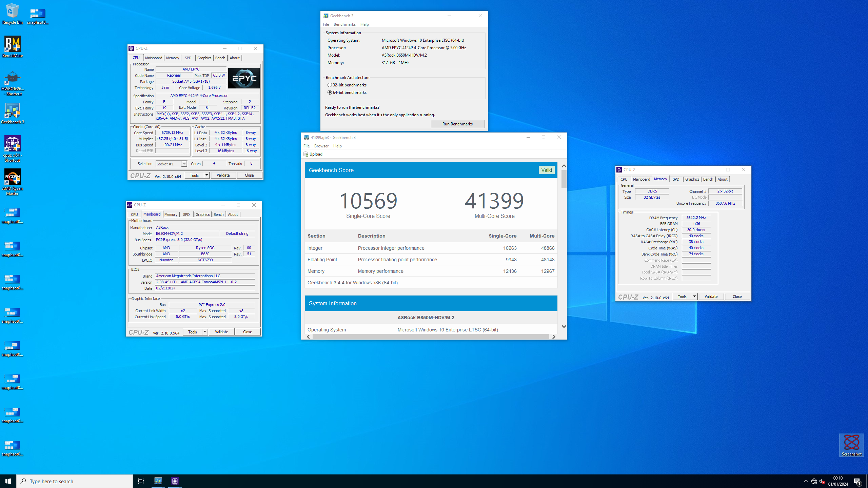Open the network tray icon
The height and width of the screenshot is (488, 868).
point(814,481)
